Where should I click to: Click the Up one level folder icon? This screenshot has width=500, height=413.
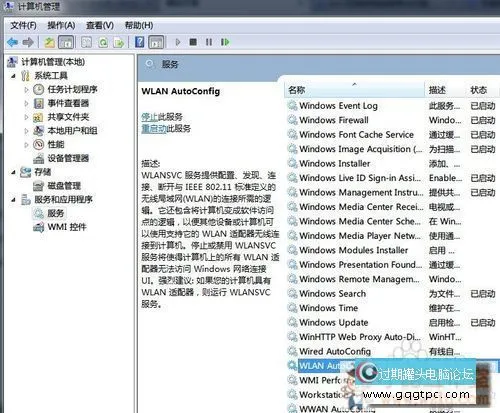tap(50, 42)
